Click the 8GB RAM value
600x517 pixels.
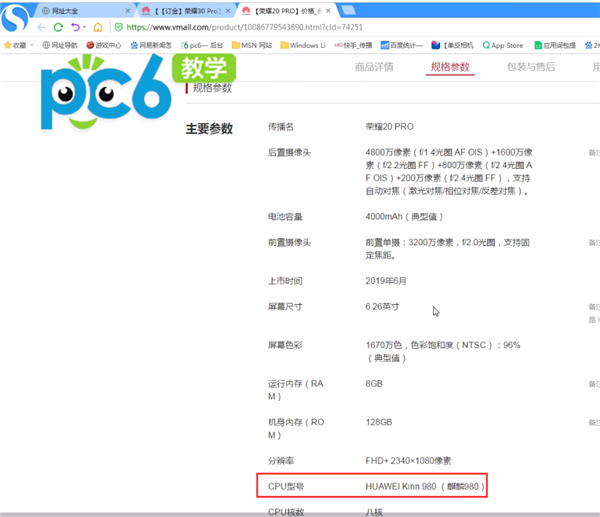(374, 383)
